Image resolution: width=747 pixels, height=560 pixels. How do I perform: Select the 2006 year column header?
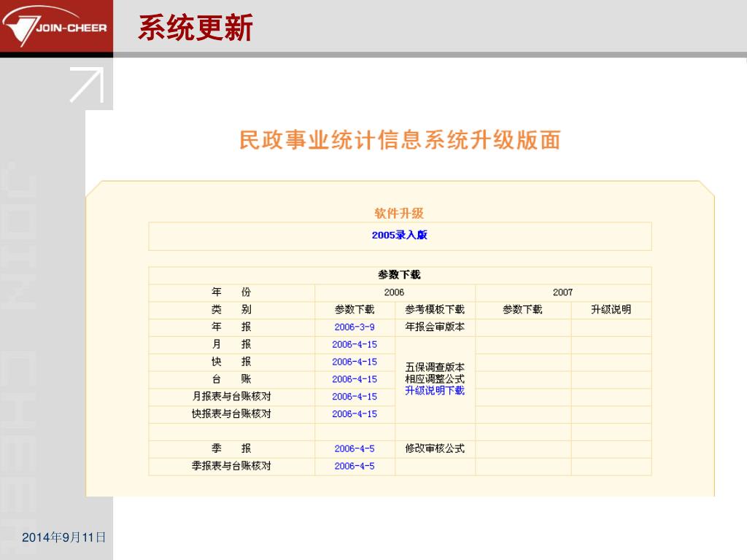[395, 292]
